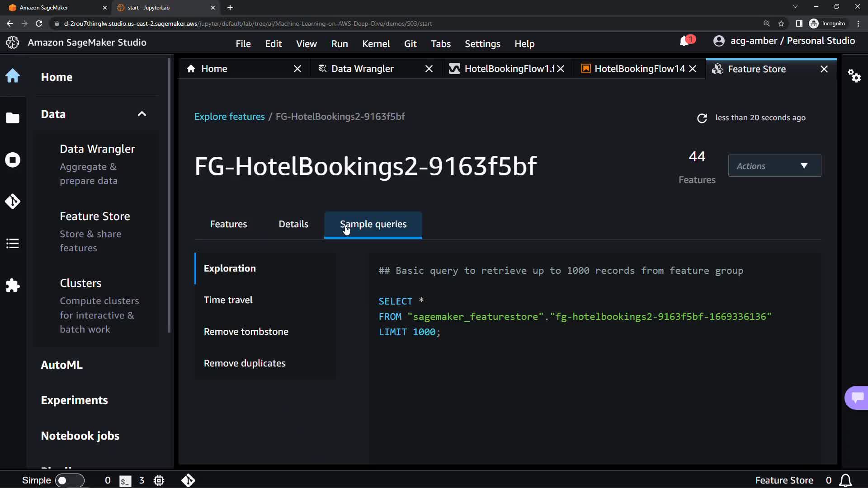Switch to the Data Wrangler tab
The height and width of the screenshot is (488, 868).
coord(362,69)
